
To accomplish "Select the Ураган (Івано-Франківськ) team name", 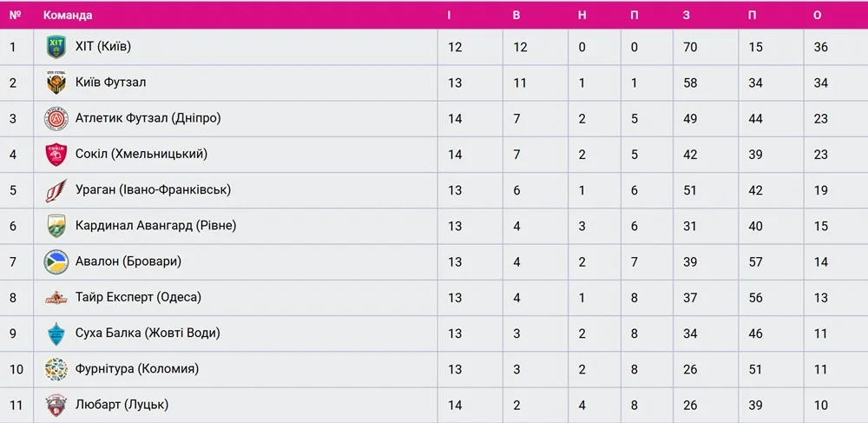I will coord(153,189).
